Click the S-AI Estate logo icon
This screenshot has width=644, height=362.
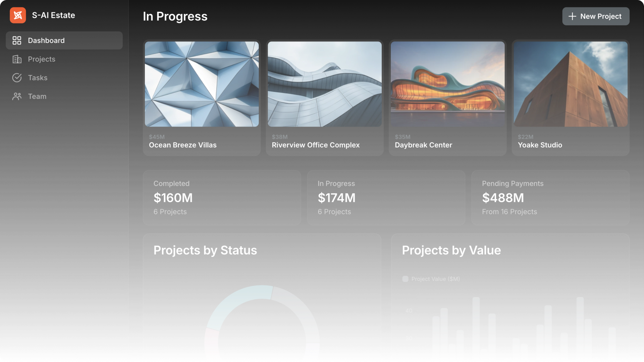(18, 15)
